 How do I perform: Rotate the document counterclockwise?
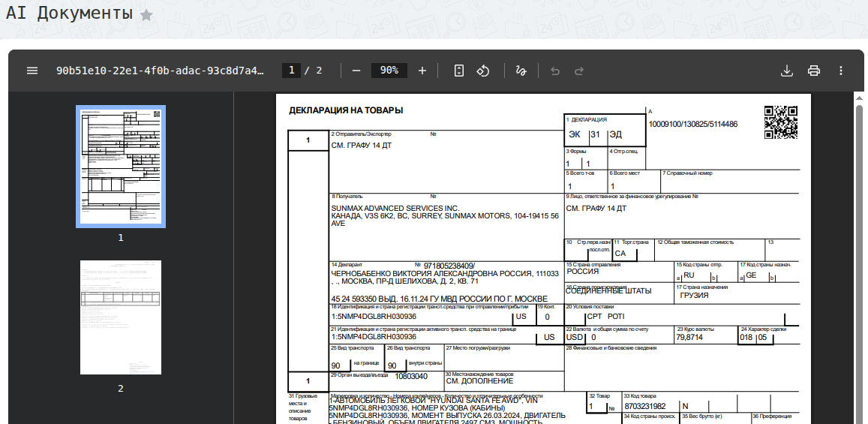(484, 71)
